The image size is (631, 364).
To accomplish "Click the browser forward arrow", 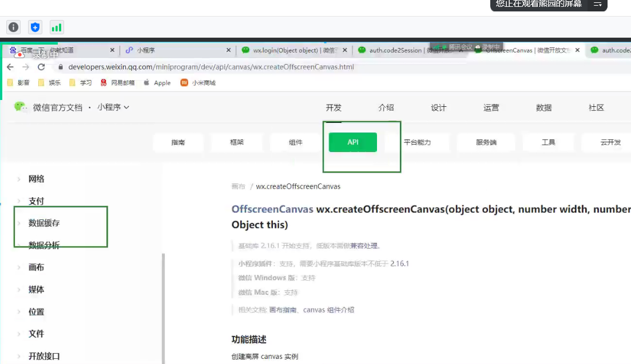I will pos(26,67).
